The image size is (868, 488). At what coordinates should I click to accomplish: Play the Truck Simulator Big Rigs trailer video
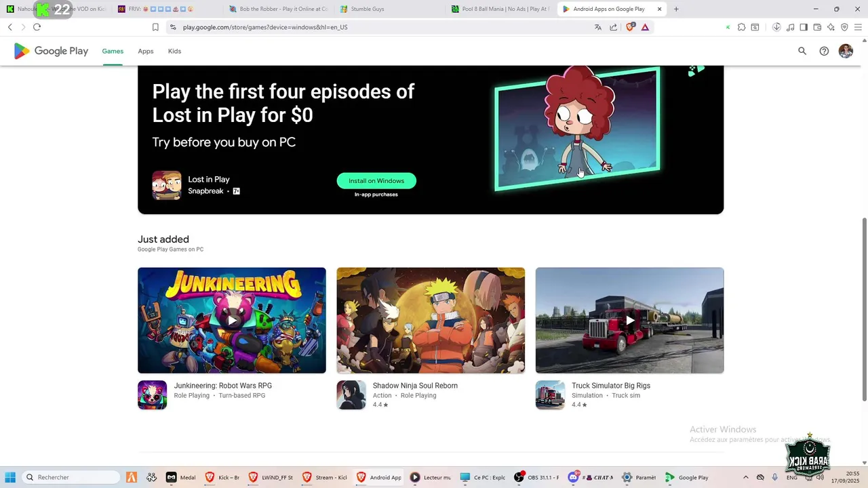pyautogui.click(x=630, y=320)
